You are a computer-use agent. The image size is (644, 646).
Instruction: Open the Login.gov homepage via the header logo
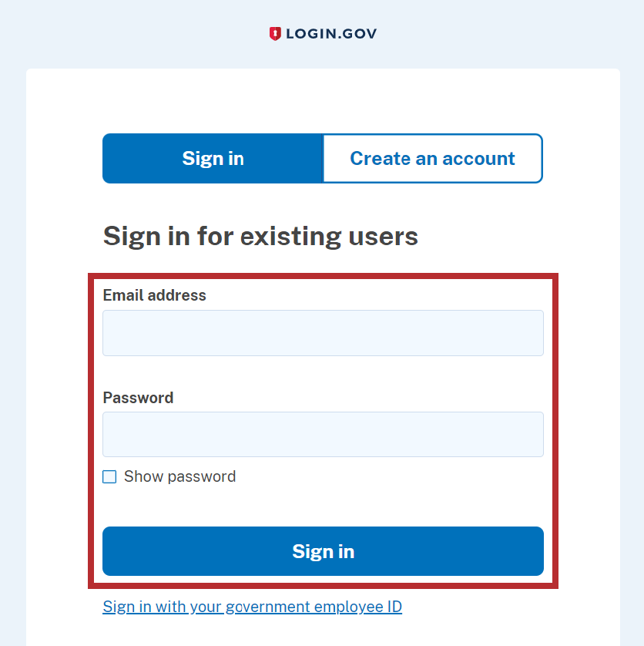[324, 33]
